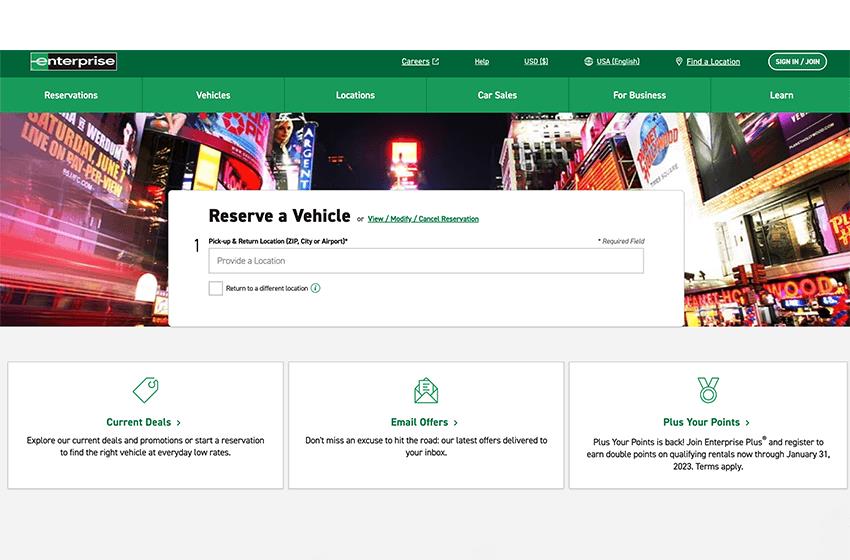Open the USA (English) language selector
The height and width of the screenshot is (560, 850).
point(618,62)
